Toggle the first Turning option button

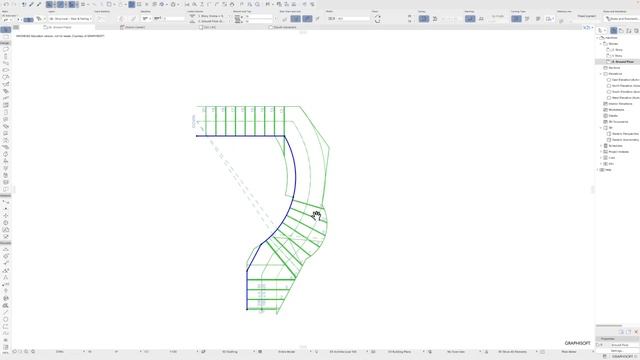tap(424, 19)
